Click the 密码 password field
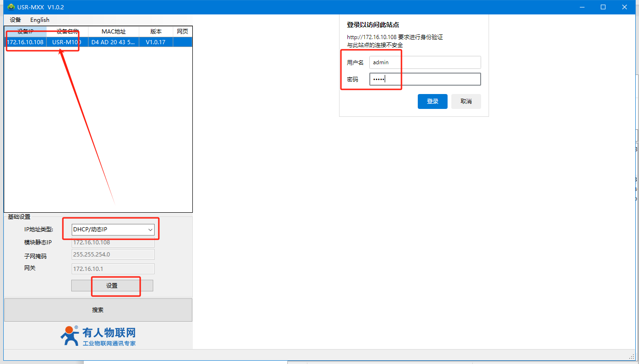Screen dimensions: 639x364 coord(425,79)
